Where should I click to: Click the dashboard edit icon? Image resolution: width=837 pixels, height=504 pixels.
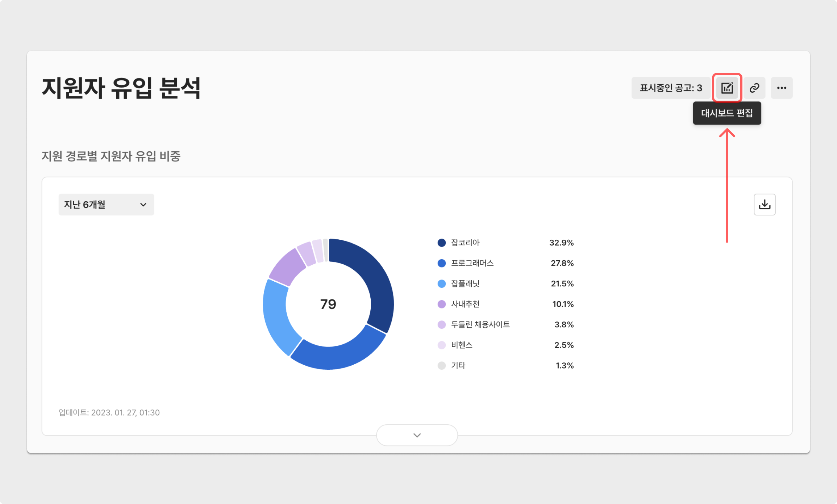tap(727, 88)
